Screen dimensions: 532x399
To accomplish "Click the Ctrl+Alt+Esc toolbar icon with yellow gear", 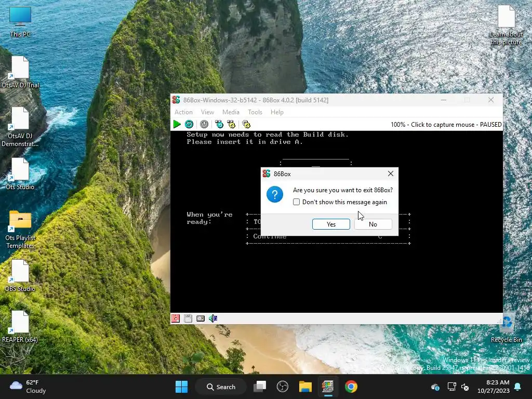I will coord(231,125).
